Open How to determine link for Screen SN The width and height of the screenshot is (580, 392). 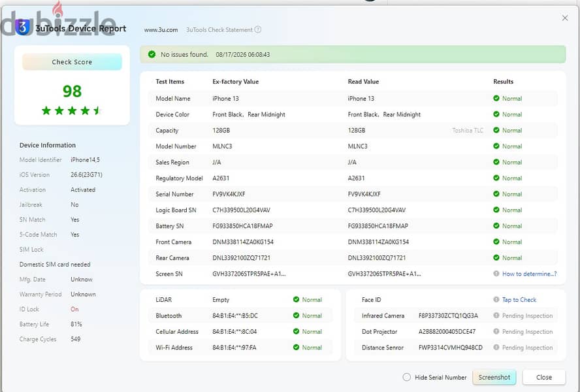point(529,274)
